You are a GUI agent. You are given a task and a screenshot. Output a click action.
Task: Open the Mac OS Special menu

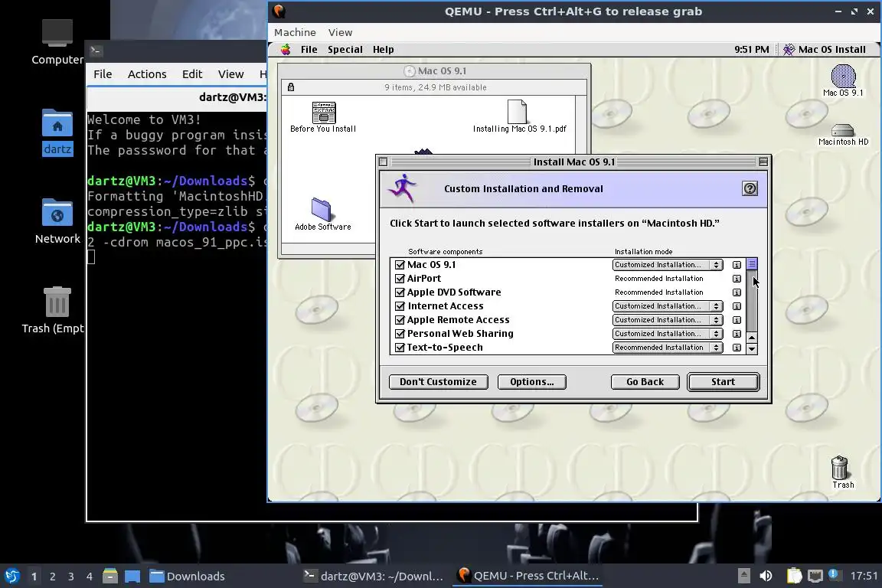[345, 50]
